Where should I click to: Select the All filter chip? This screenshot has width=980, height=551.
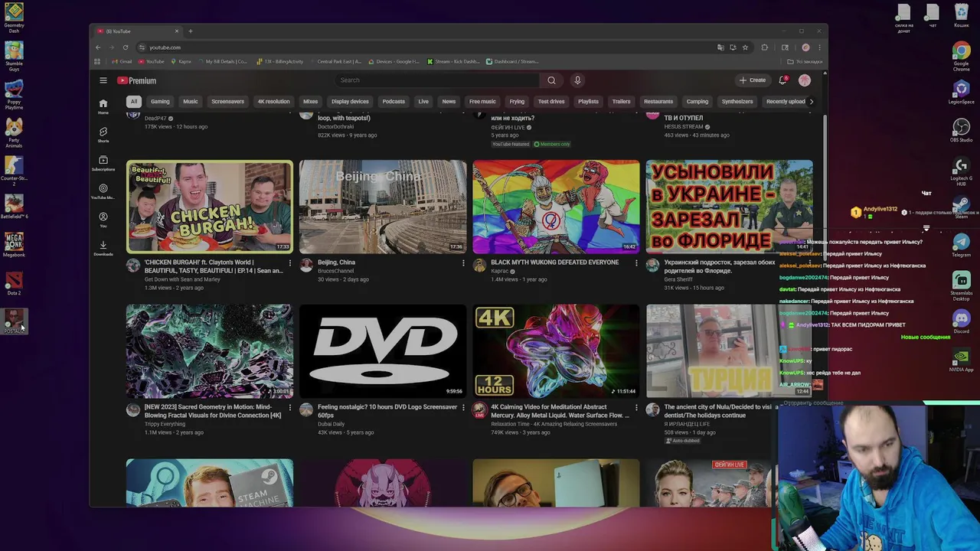(133, 101)
